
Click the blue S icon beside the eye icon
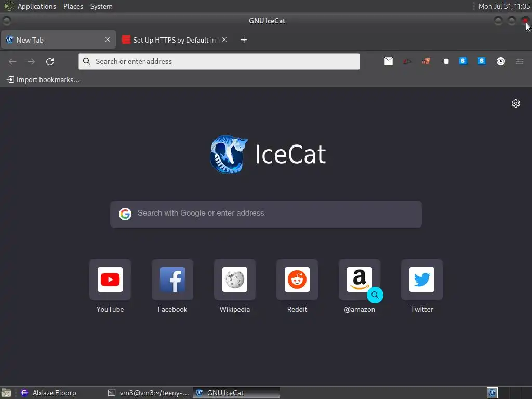coord(482,61)
